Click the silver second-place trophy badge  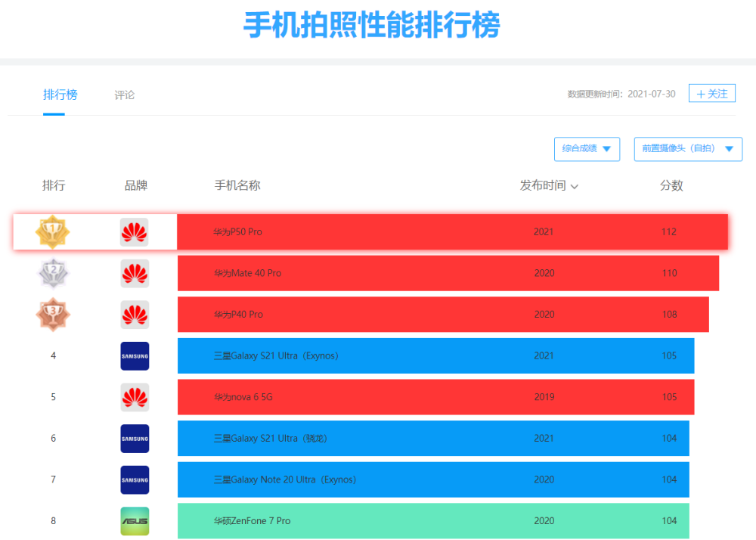53,273
